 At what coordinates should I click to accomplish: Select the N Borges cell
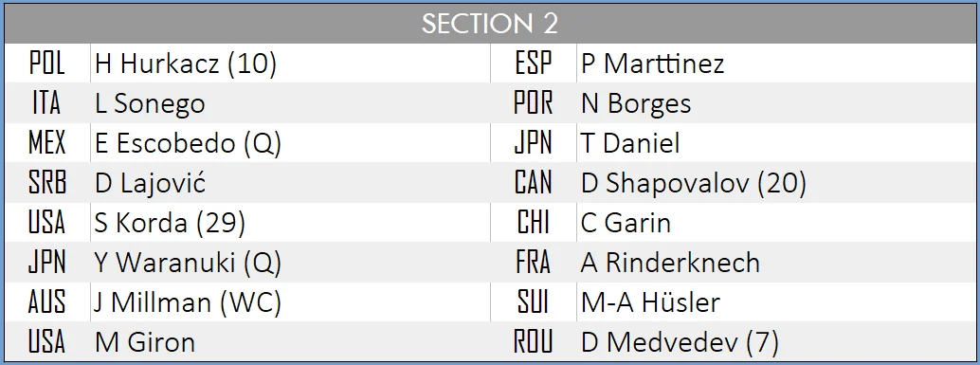coord(775,103)
